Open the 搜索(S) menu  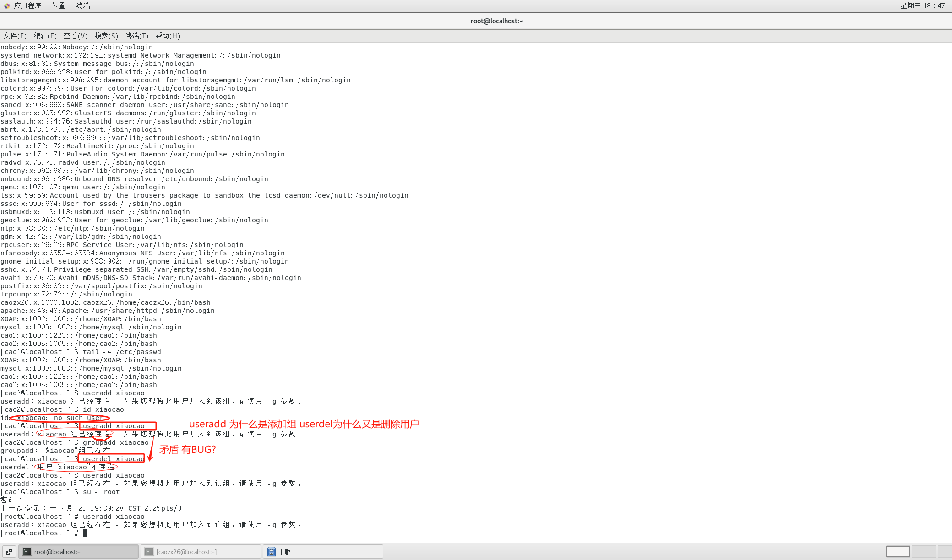106,36
